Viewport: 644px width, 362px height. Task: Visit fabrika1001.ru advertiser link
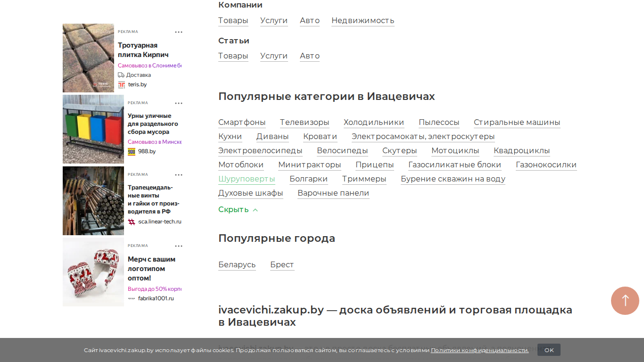pos(156,298)
